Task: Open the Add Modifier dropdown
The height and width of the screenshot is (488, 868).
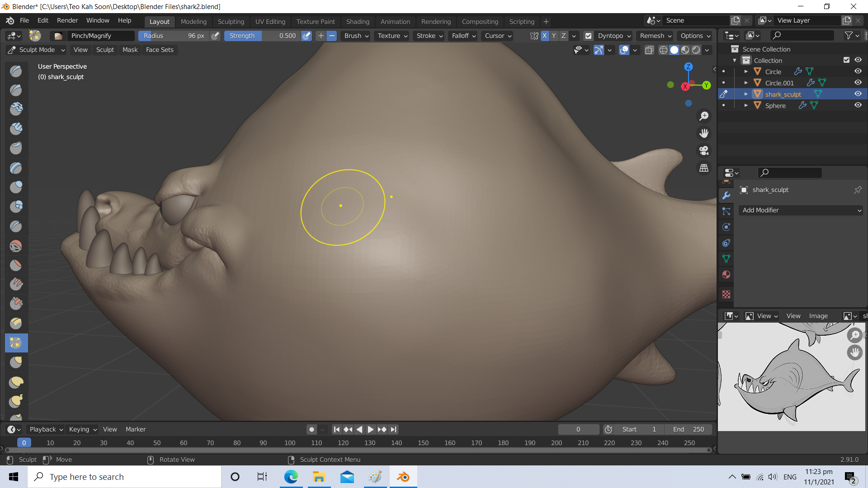Action: click(x=801, y=210)
